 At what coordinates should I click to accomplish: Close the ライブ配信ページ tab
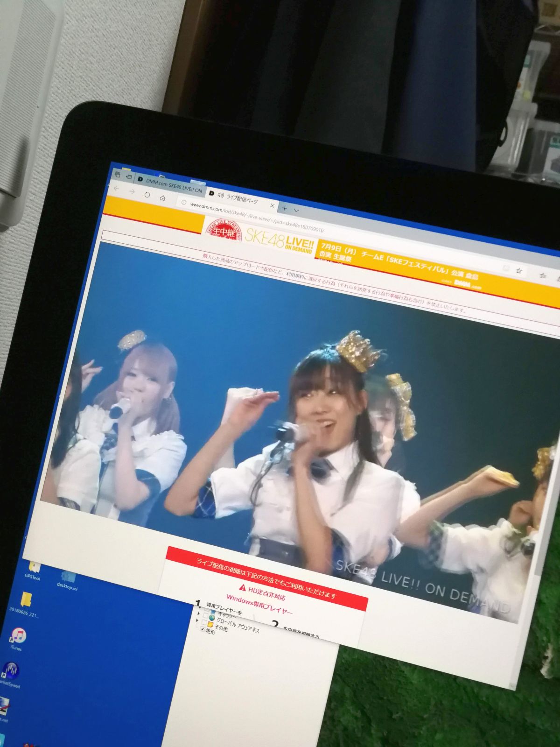pyautogui.click(x=273, y=205)
